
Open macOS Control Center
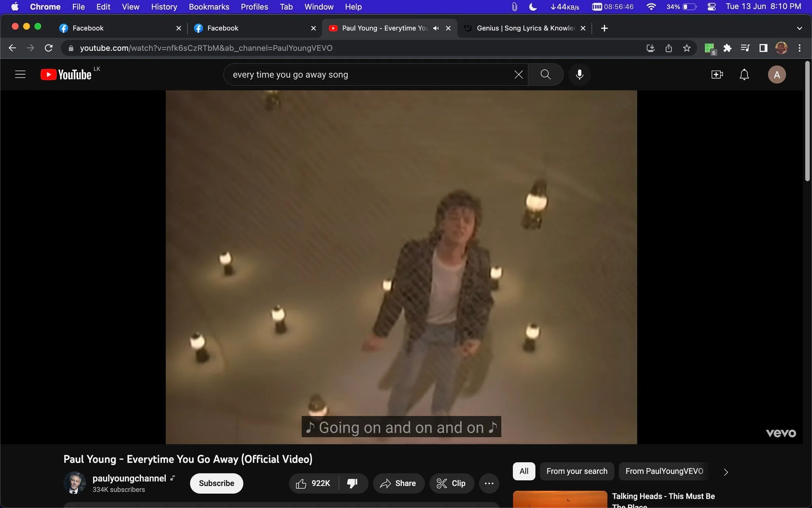[x=711, y=7]
